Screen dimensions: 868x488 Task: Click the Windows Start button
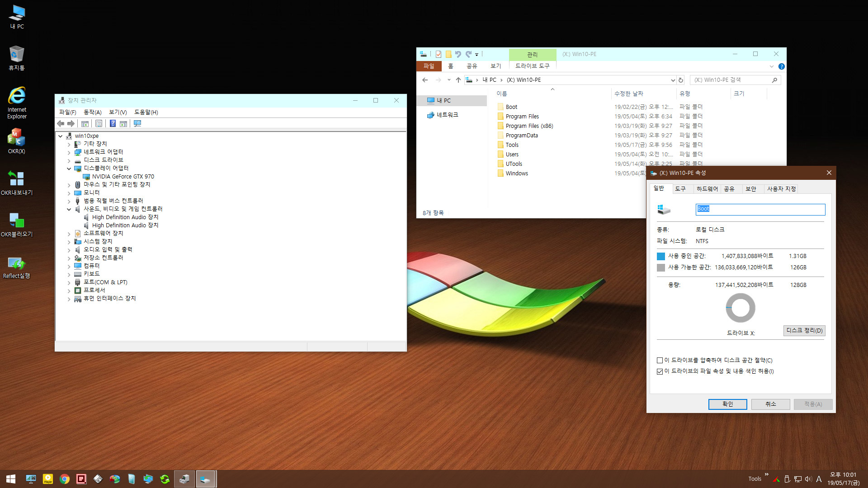11,479
